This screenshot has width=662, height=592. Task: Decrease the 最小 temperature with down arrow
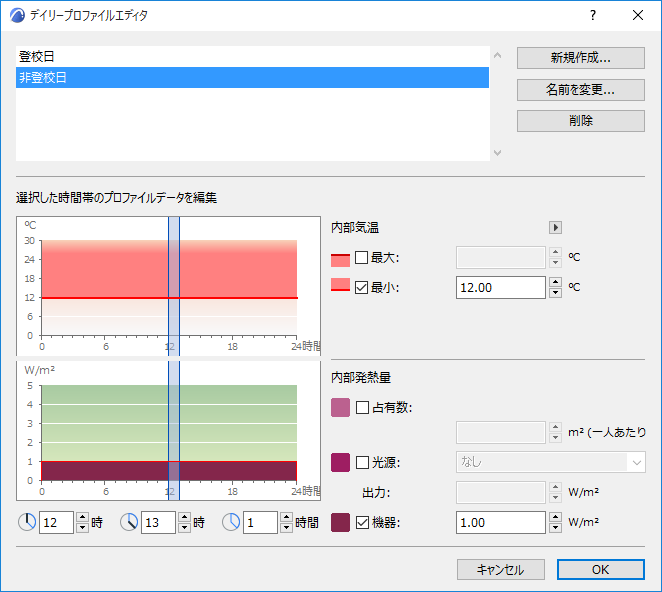click(555, 293)
